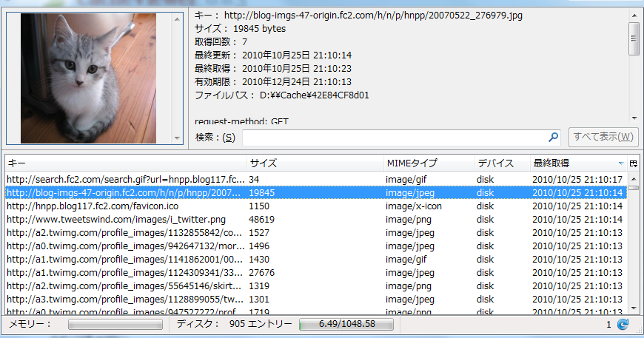This screenshot has width=644, height=338.
Task: Click the timestamp 2010/10/25 21:10:17
Action: (577, 179)
